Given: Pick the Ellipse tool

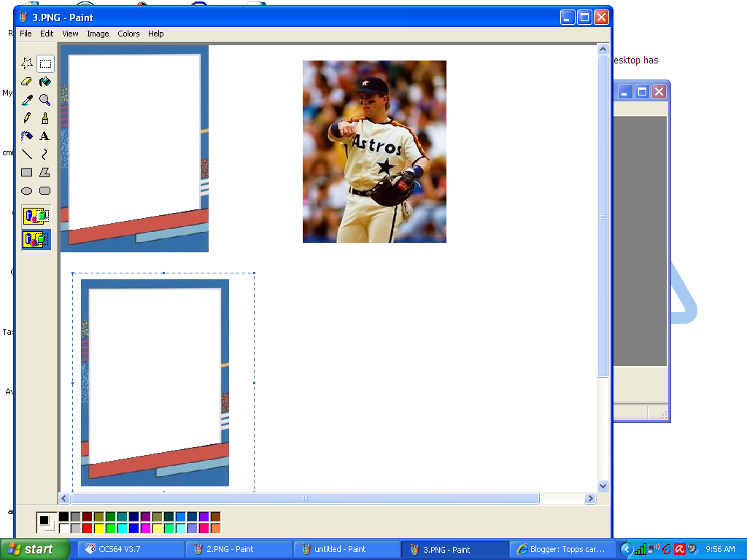Looking at the screenshot, I should click(x=27, y=190).
